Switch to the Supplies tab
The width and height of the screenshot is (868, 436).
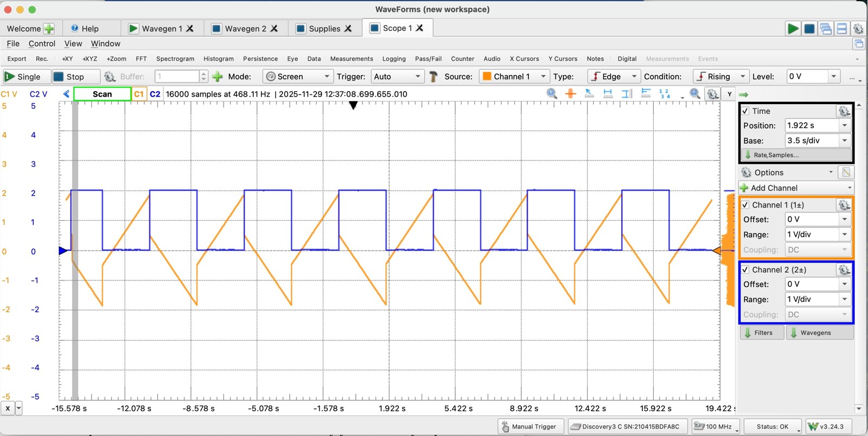[x=324, y=29]
